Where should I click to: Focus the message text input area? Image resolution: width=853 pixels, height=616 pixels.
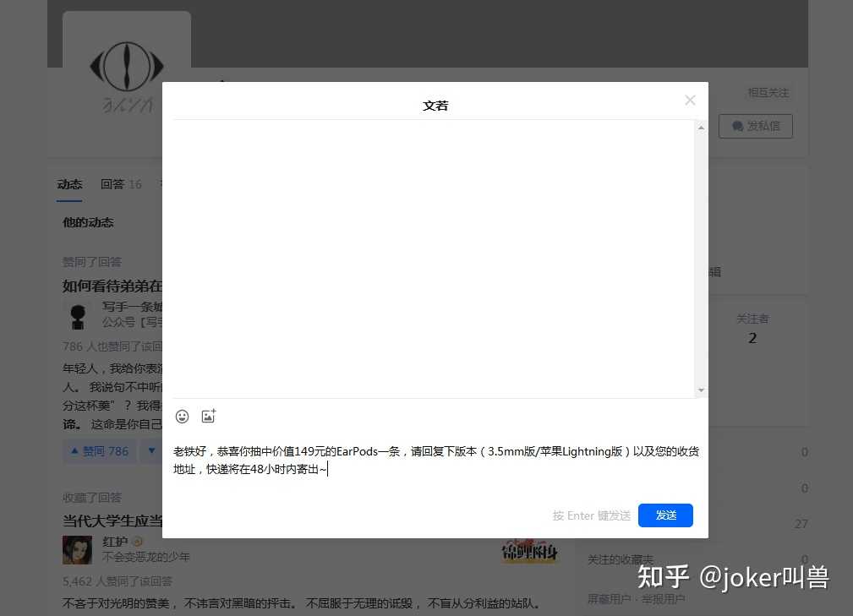[x=435, y=460]
